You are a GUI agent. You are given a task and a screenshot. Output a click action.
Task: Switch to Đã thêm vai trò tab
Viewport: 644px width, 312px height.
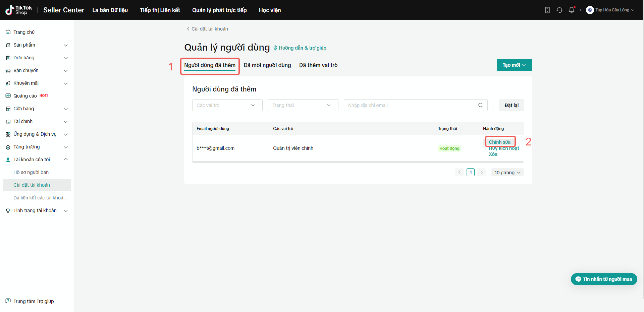[x=318, y=65]
